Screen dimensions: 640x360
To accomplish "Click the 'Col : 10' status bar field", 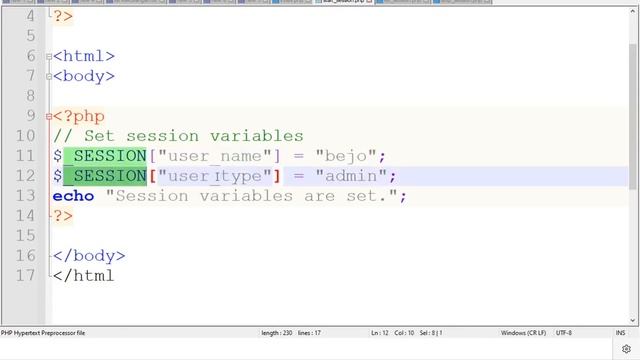I will [404, 333].
